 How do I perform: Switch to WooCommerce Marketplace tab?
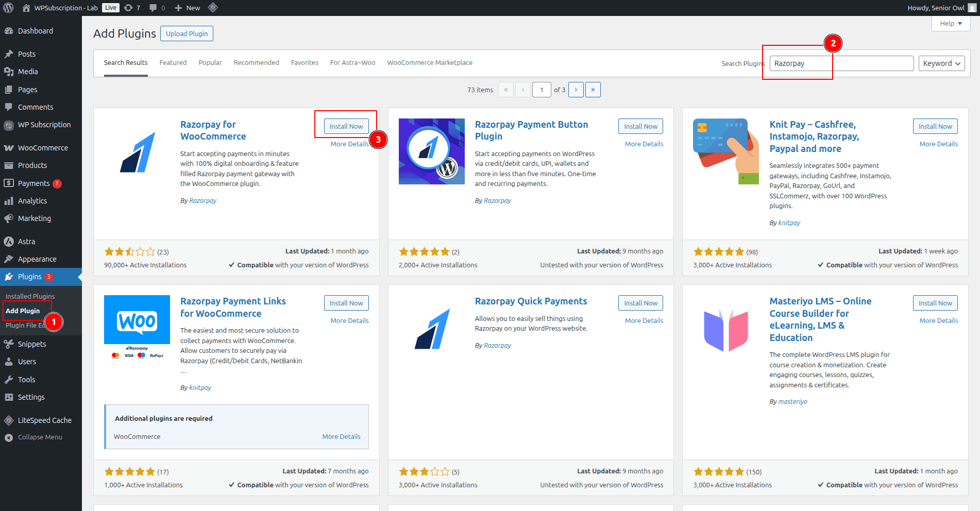tap(429, 63)
